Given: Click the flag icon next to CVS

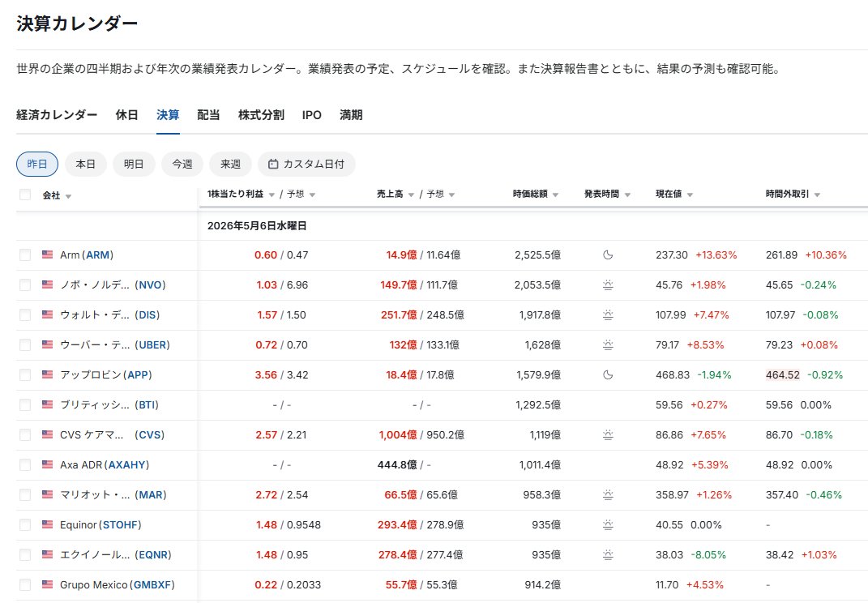Looking at the screenshot, I should coord(48,434).
